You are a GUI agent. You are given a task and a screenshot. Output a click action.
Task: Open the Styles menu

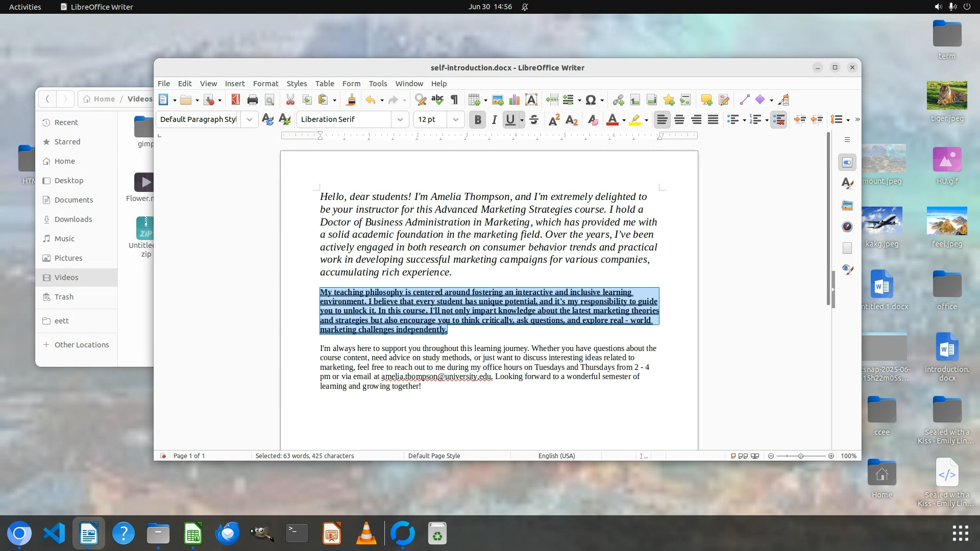[x=297, y=84]
